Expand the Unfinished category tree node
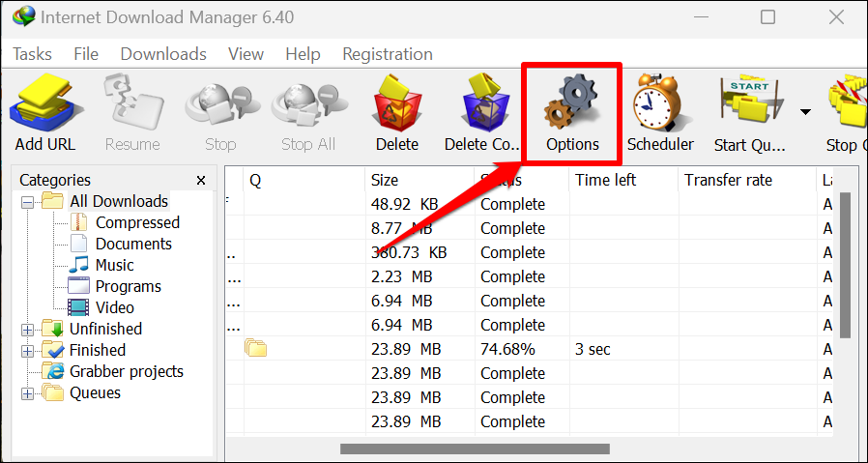 (27, 330)
